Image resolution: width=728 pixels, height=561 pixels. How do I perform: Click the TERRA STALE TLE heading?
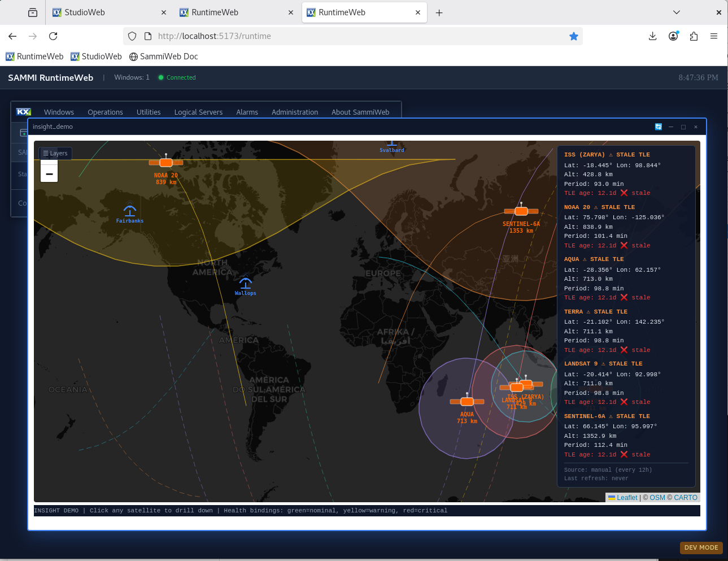click(596, 311)
